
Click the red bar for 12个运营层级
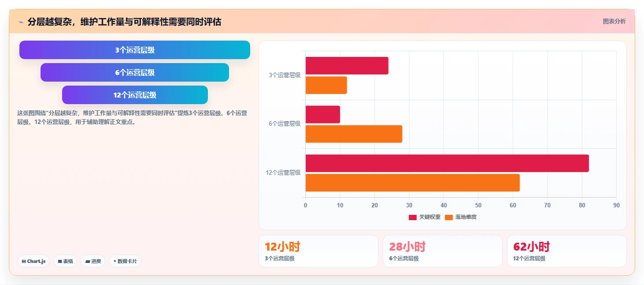(x=447, y=163)
